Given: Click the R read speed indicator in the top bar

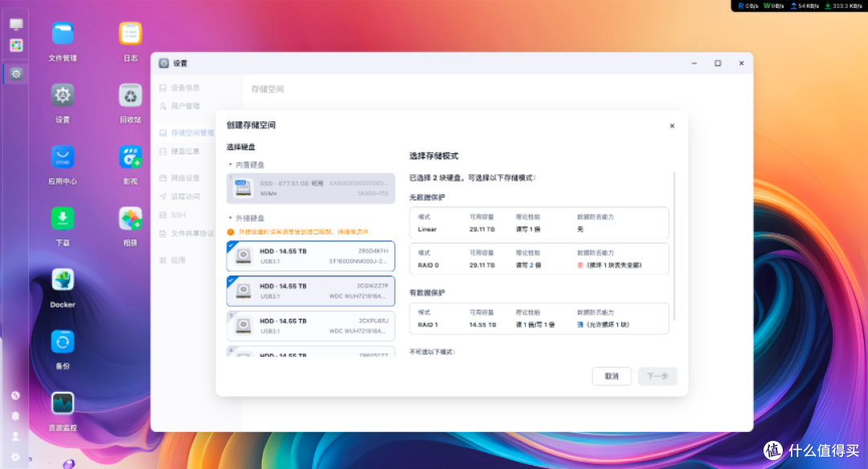Looking at the screenshot, I should (x=748, y=6).
